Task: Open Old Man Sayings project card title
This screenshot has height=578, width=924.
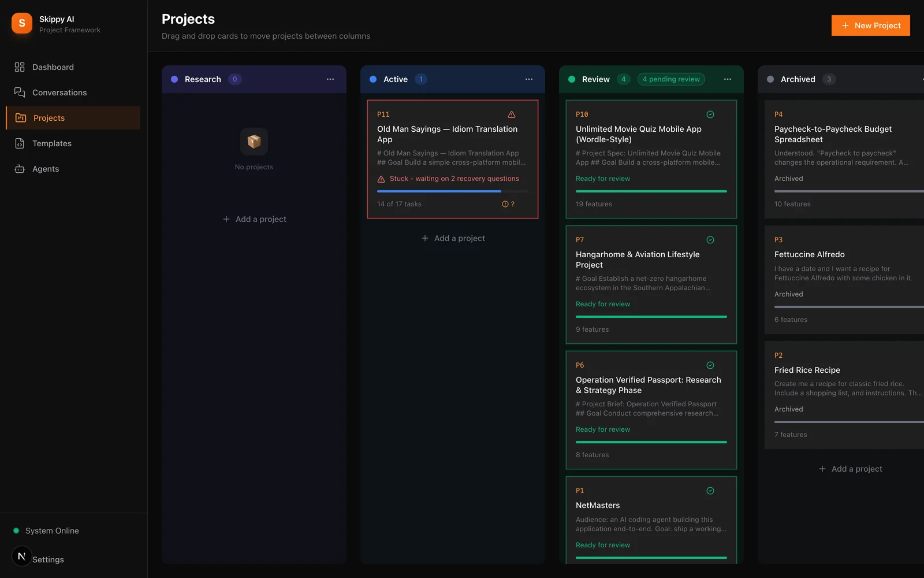Action: pyautogui.click(x=448, y=134)
